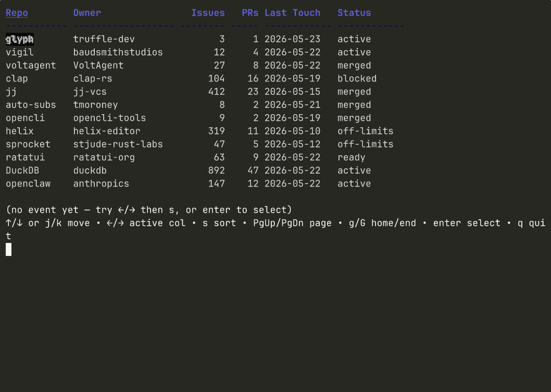Click the merged status for voltagent
551x392 pixels.
(354, 66)
